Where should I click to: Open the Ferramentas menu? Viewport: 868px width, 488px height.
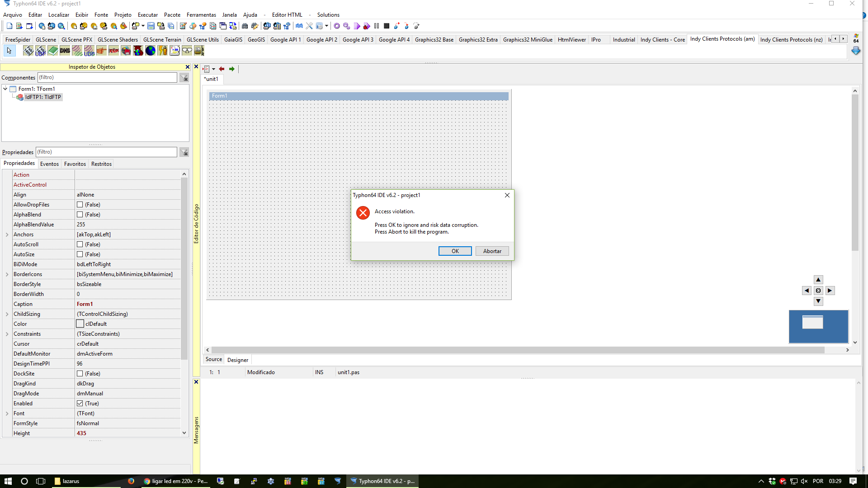pyautogui.click(x=201, y=15)
